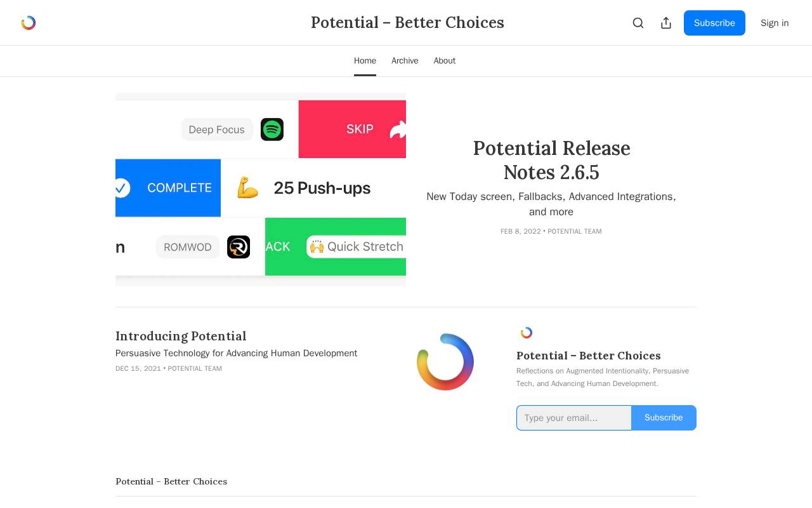Viewport: 812px width, 508px height.
Task: Click Subscribe button beside email field
Action: (x=664, y=418)
